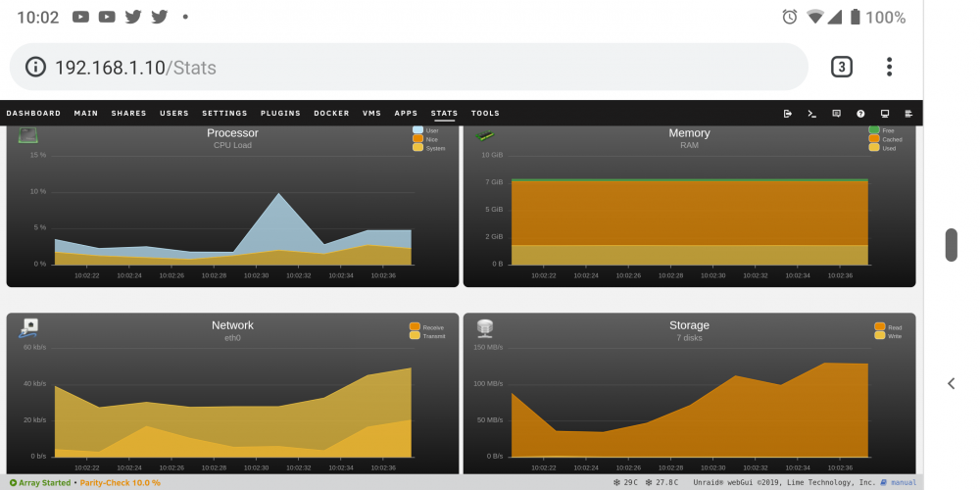Tap the address bar showing 192.168.1.10/Stats
The height and width of the screenshot is (490, 980).
pos(409,67)
